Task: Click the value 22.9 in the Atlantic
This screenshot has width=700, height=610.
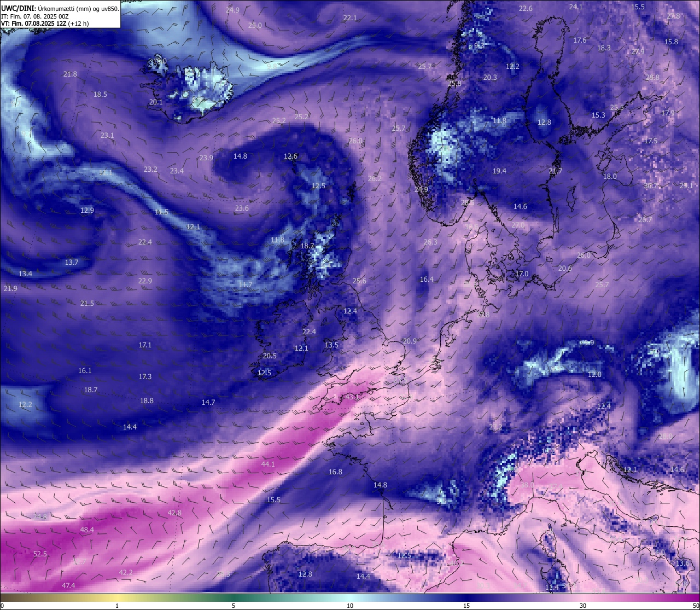Action: (145, 281)
